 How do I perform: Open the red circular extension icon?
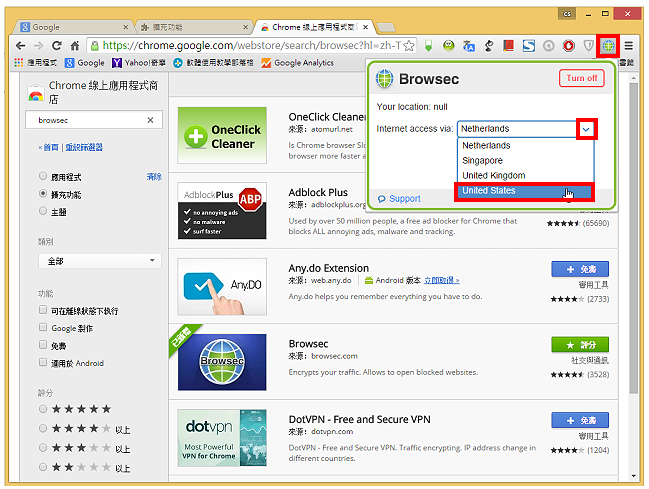[x=569, y=46]
